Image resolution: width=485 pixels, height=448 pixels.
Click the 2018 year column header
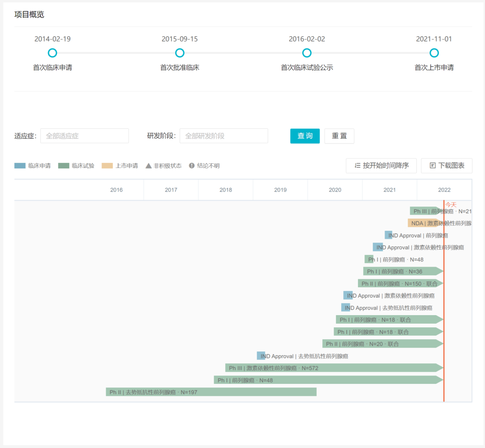coord(225,190)
